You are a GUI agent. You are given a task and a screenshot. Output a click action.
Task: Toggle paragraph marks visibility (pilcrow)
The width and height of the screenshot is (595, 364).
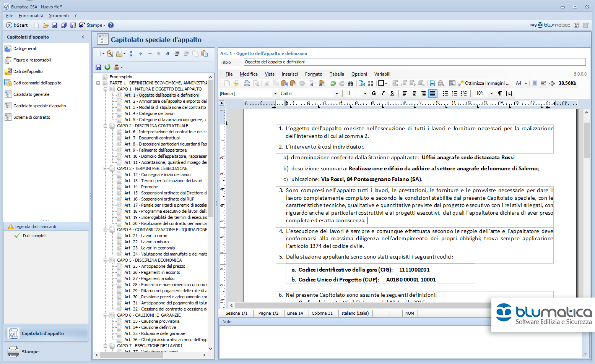click(499, 94)
